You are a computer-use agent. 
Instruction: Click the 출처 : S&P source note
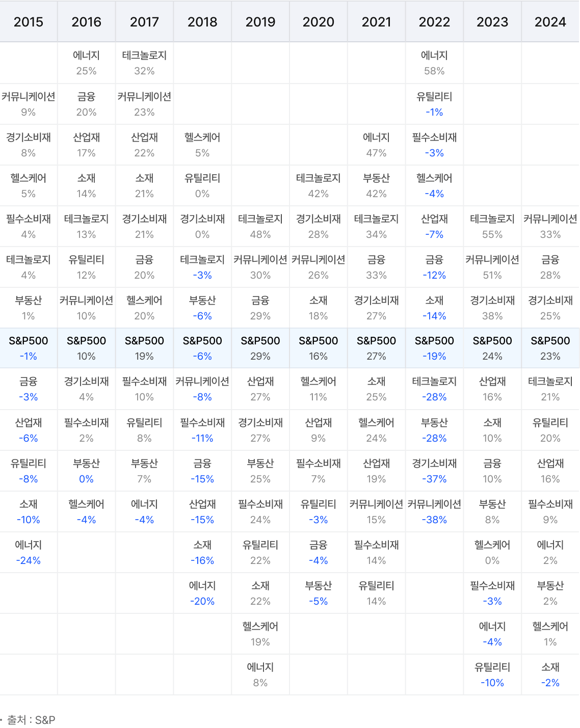pos(31,720)
